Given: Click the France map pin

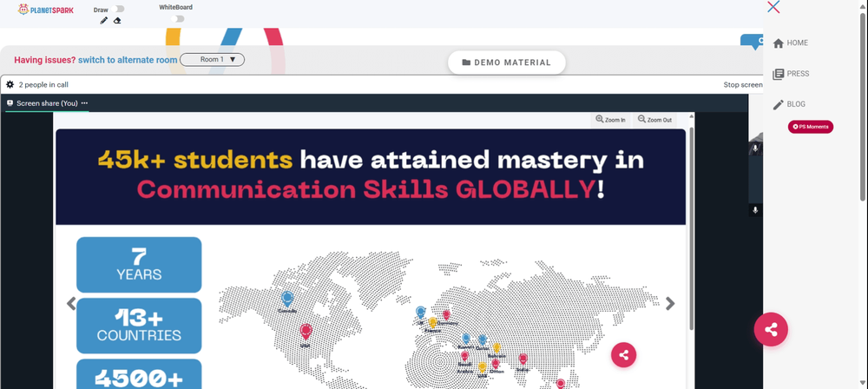Looking at the screenshot, I should [433, 322].
